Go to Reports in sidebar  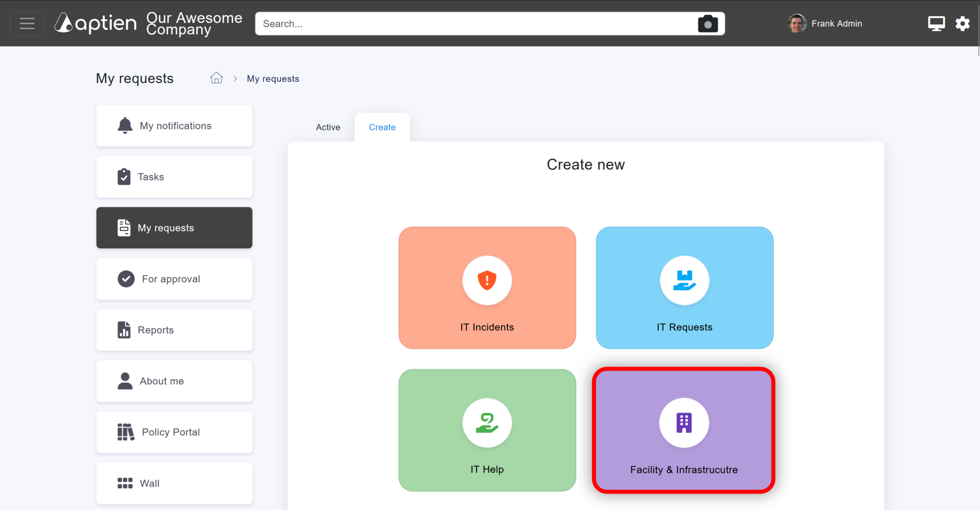(x=174, y=330)
